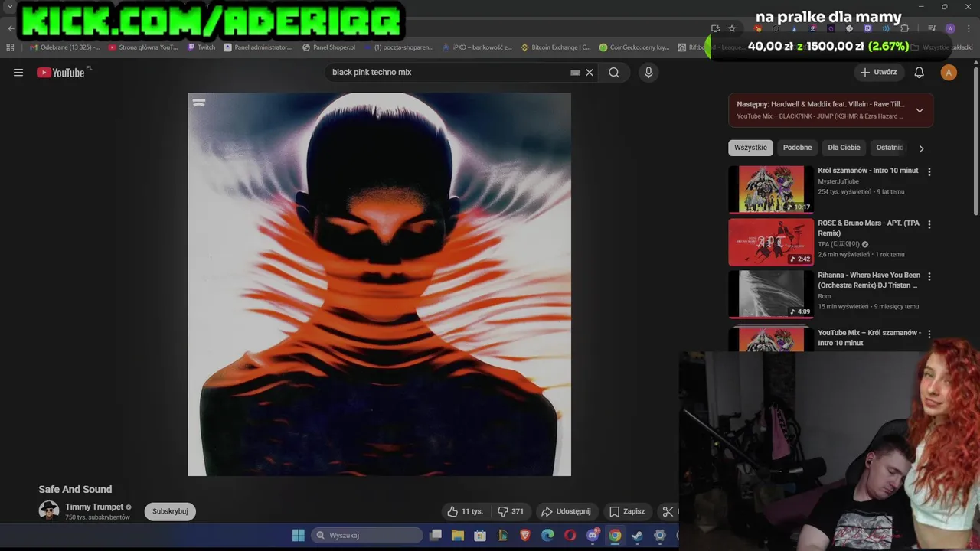Open Microsoft Store from the taskbar
Screen dimensions: 980x551
480,535
